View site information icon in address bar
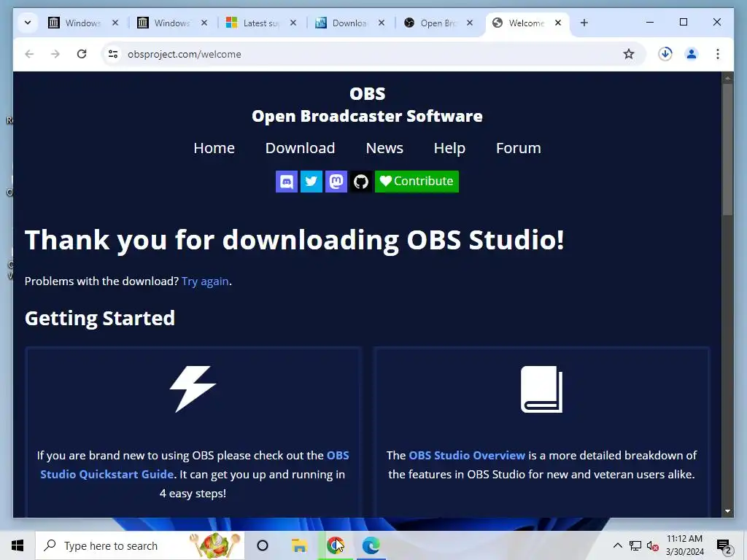The height and width of the screenshot is (560, 747). click(x=113, y=54)
